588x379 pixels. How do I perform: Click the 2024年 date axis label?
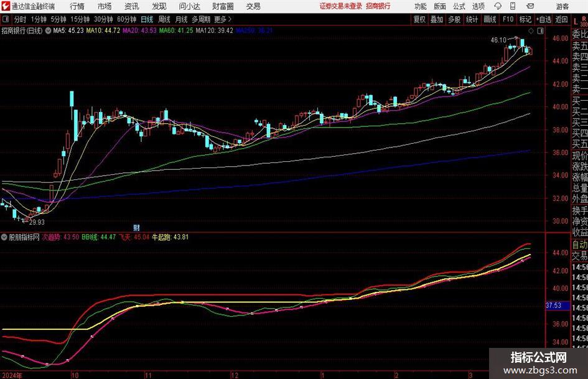coord(12,375)
